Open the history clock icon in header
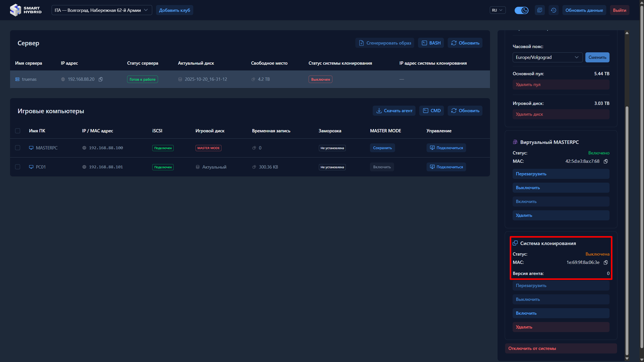 553,10
